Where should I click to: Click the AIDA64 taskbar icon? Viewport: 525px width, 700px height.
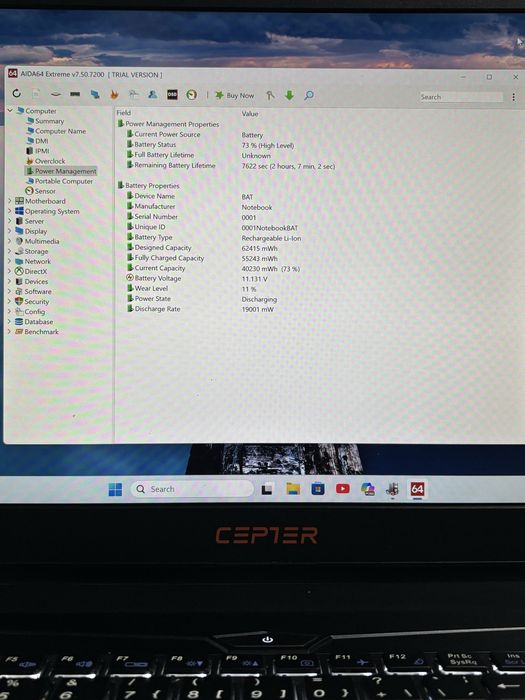(x=417, y=489)
